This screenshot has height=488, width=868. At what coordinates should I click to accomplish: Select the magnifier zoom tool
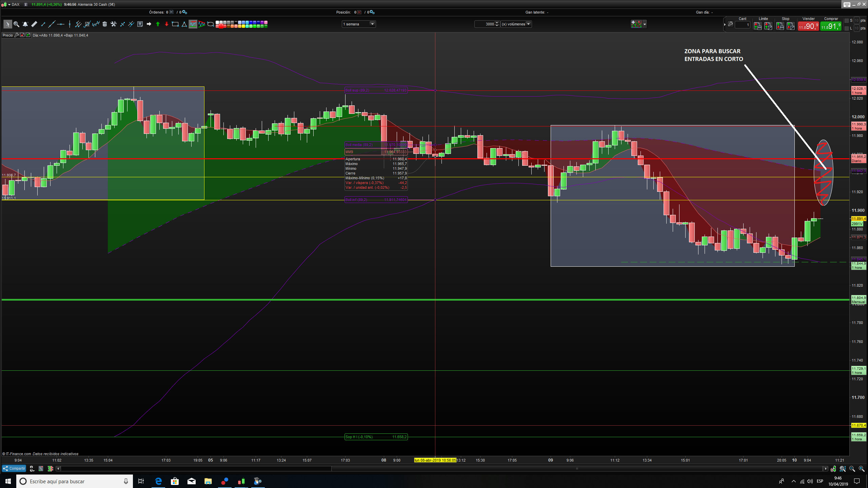[16, 24]
